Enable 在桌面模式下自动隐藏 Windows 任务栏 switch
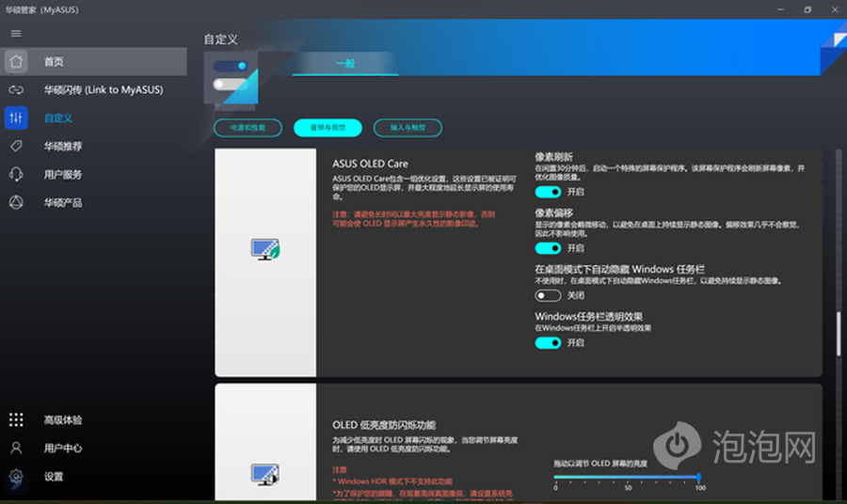This screenshot has height=504, width=847. 548,295
